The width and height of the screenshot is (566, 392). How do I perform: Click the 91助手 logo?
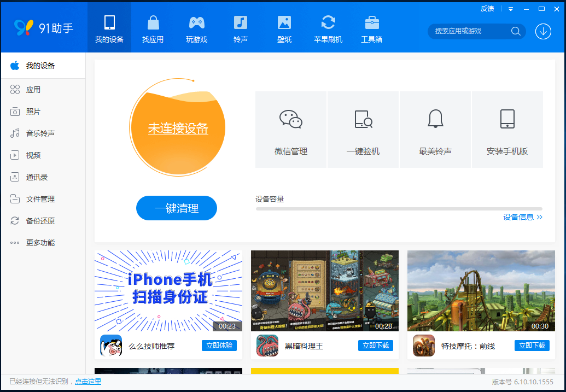44,28
